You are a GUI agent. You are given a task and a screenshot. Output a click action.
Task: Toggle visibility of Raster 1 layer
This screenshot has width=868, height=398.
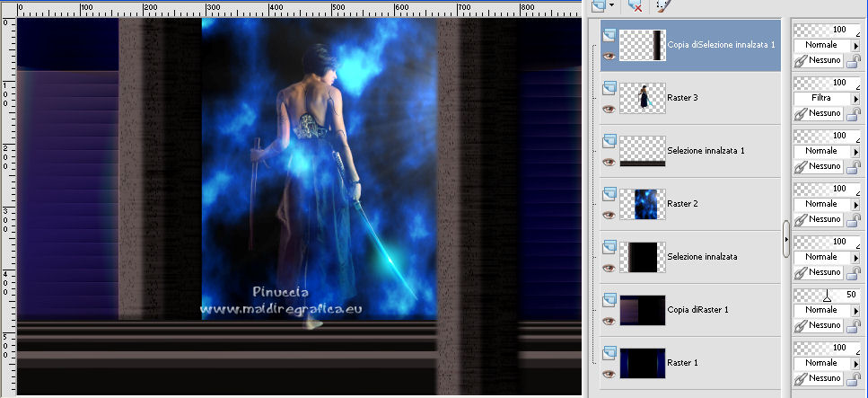point(609,374)
